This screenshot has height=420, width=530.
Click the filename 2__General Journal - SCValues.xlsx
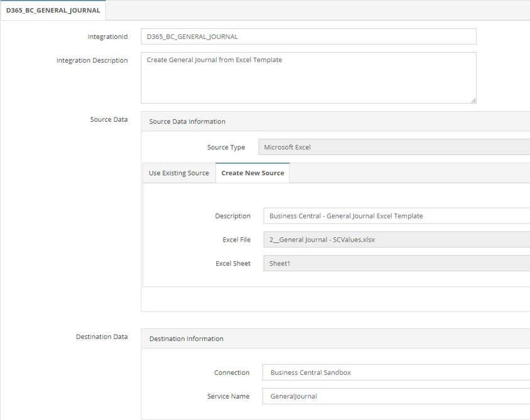click(320, 239)
